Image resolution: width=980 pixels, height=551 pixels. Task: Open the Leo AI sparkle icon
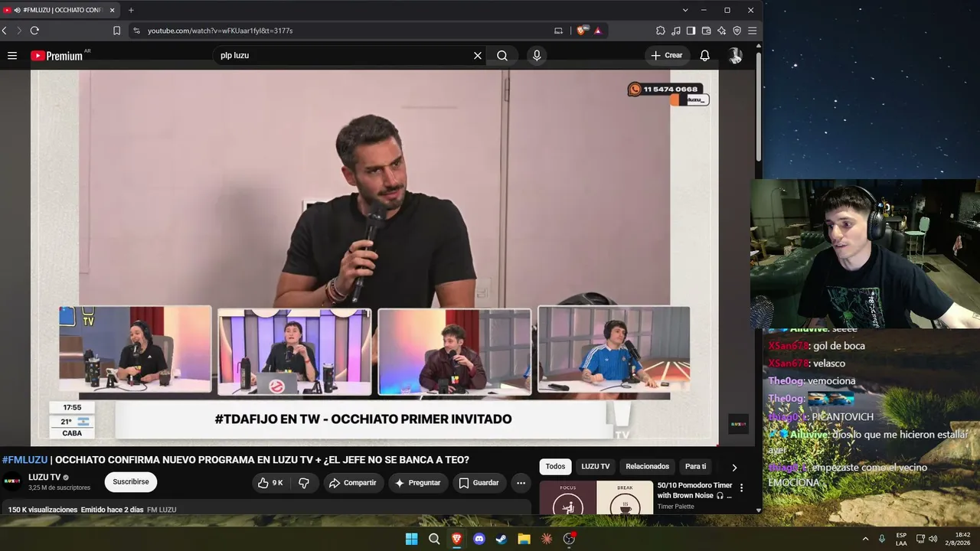tap(722, 31)
